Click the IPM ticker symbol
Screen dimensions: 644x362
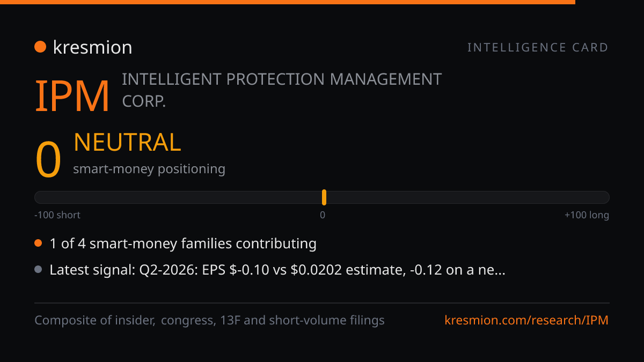[x=72, y=97]
